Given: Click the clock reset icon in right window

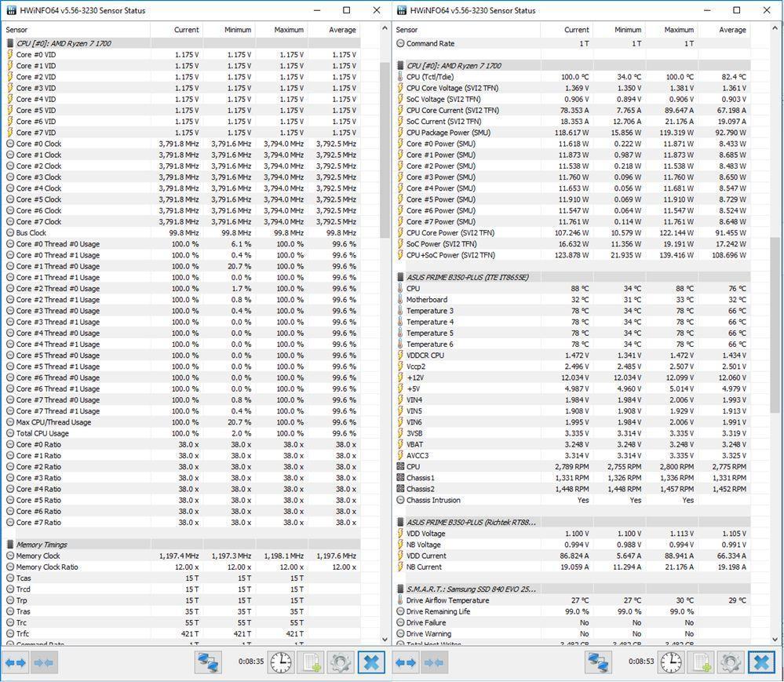Looking at the screenshot, I should (671, 662).
